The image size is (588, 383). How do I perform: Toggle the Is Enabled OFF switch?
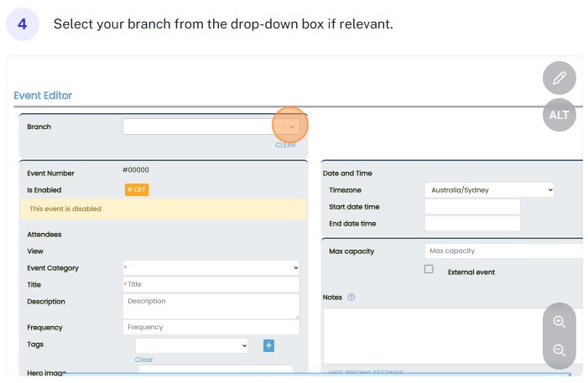point(136,189)
